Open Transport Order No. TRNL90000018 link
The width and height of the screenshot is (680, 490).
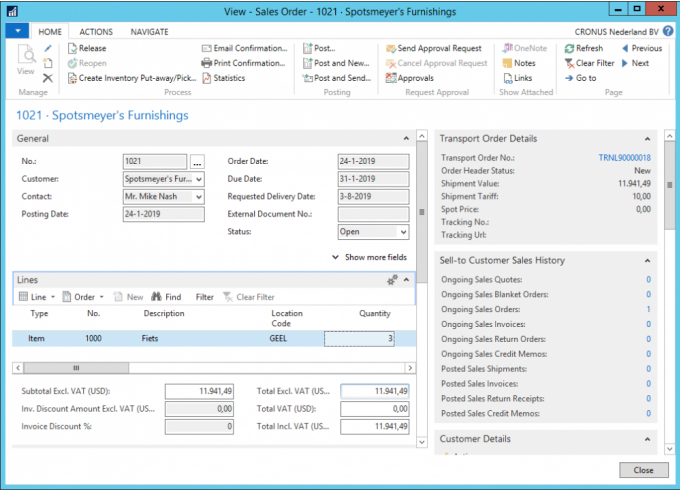624,157
